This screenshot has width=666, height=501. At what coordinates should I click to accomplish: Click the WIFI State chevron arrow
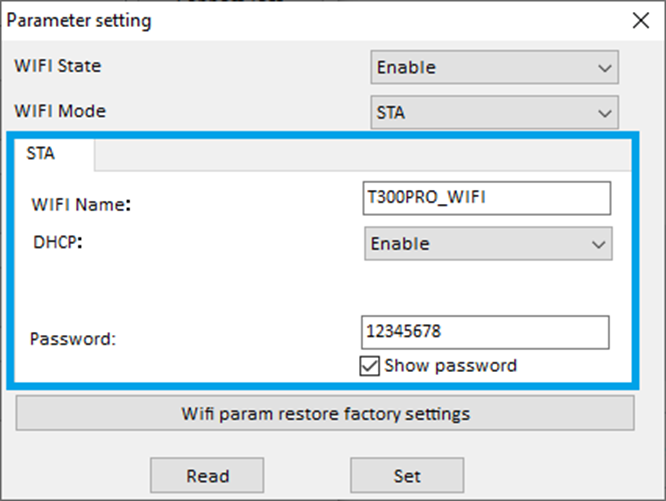pyautogui.click(x=604, y=68)
